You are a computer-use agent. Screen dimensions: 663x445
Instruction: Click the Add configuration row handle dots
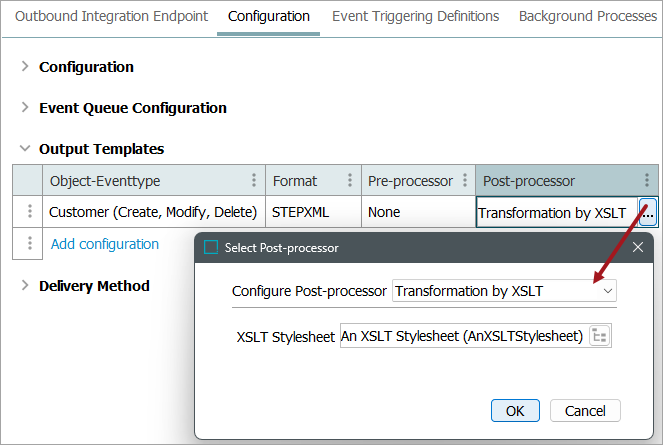30,243
